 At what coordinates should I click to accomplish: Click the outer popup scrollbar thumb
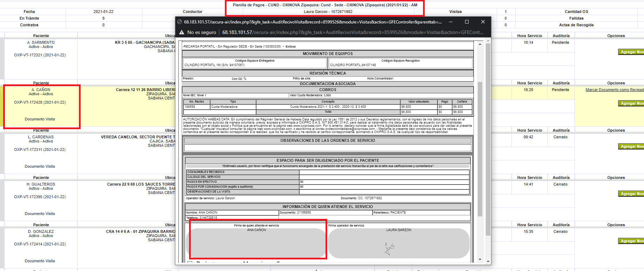coord(488,139)
